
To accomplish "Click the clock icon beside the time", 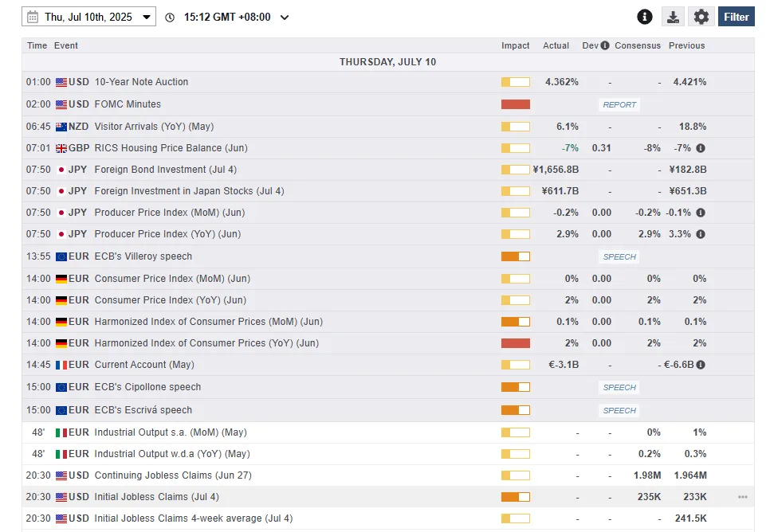I will pyautogui.click(x=170, y=18).
